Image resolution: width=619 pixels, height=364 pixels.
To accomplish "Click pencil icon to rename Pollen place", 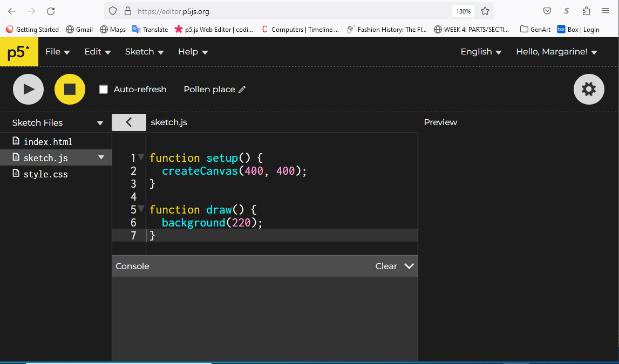I will (x=242, y=90).
